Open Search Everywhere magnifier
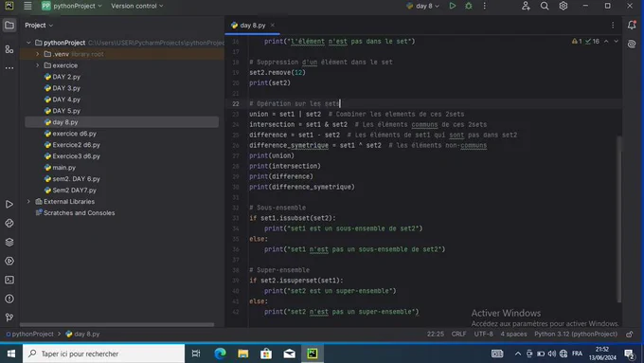The image size is (644, 363). click(x=545, y=6)
